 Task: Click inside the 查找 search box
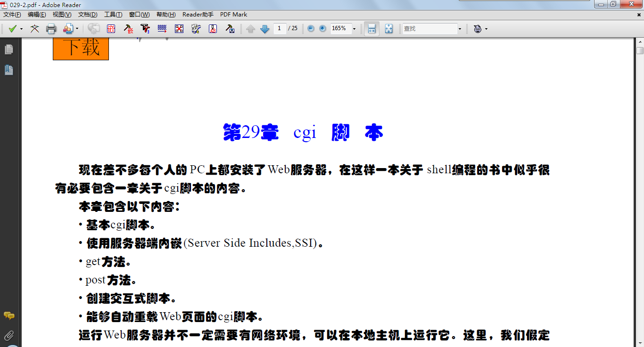[429, 29]
